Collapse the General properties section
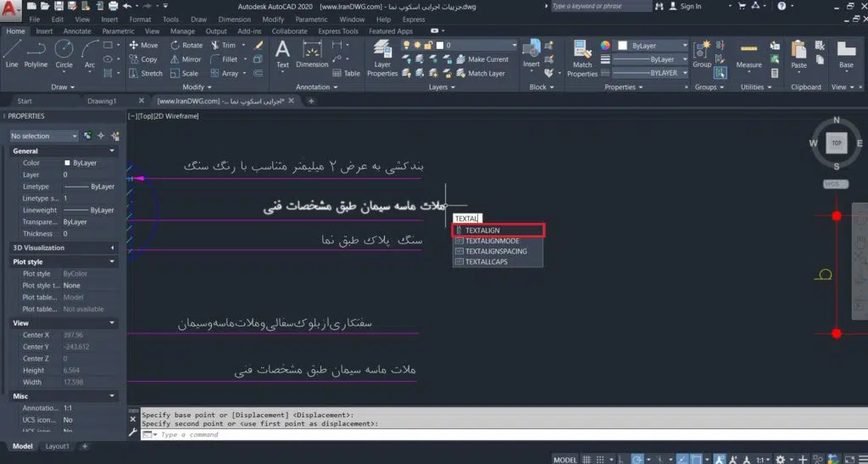868x464 pixels. [113, 151]
